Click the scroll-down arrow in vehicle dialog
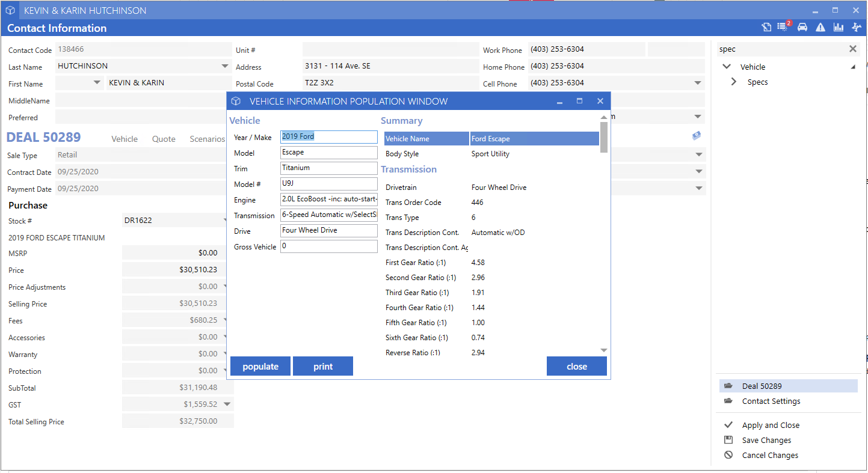The image size is (868, 473). [x=604, y=350]
